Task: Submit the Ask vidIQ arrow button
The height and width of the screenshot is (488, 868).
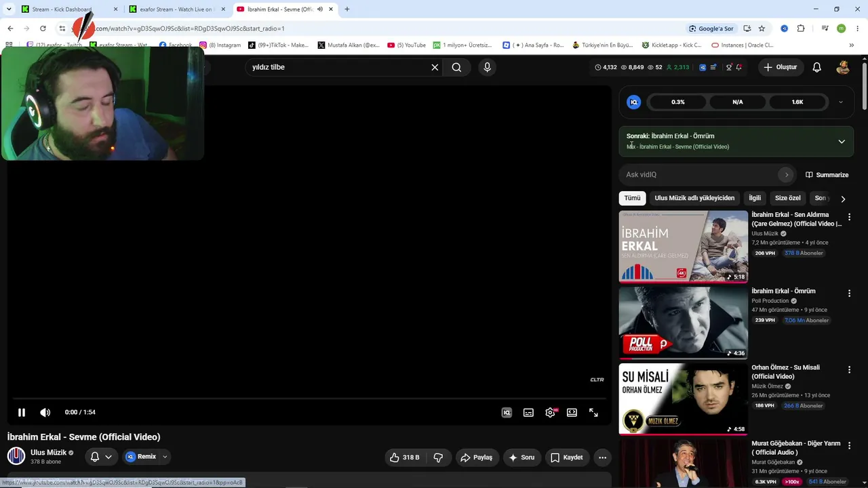Action: tap(787, 175)
